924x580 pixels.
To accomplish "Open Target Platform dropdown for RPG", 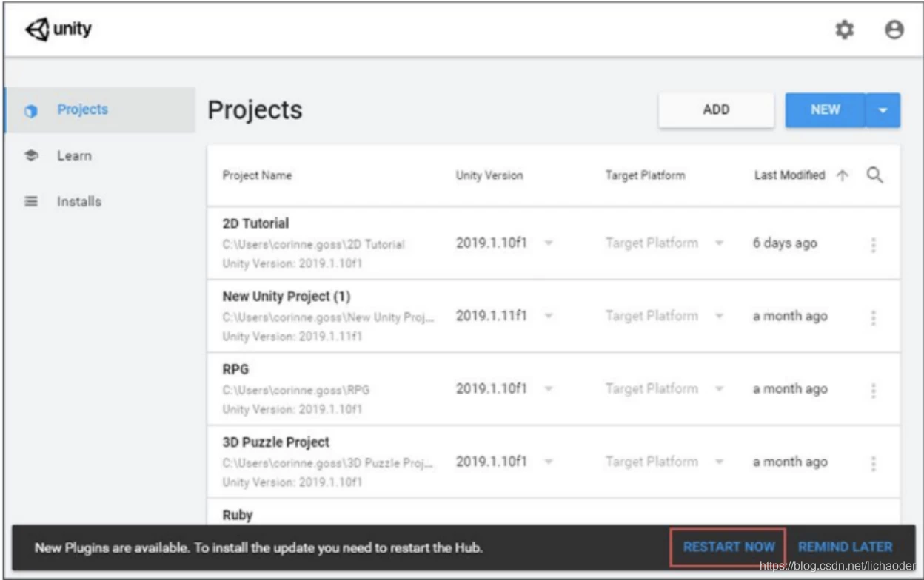I will tap(719, 389).
